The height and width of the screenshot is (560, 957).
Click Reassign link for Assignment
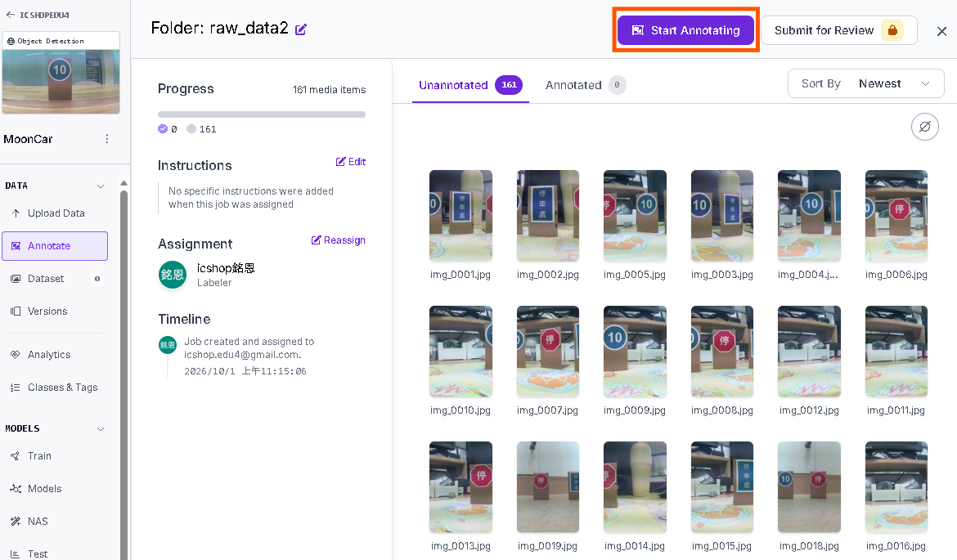click(338, 240)
